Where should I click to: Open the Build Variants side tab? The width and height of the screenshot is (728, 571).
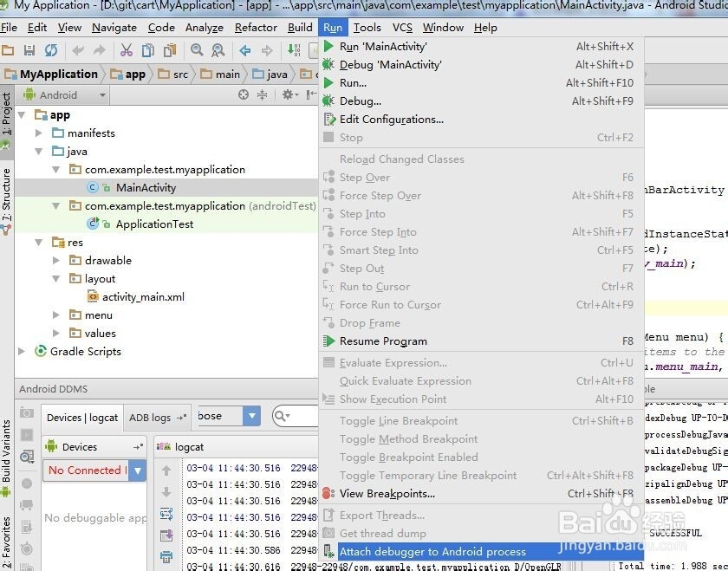tap(7, 457)
